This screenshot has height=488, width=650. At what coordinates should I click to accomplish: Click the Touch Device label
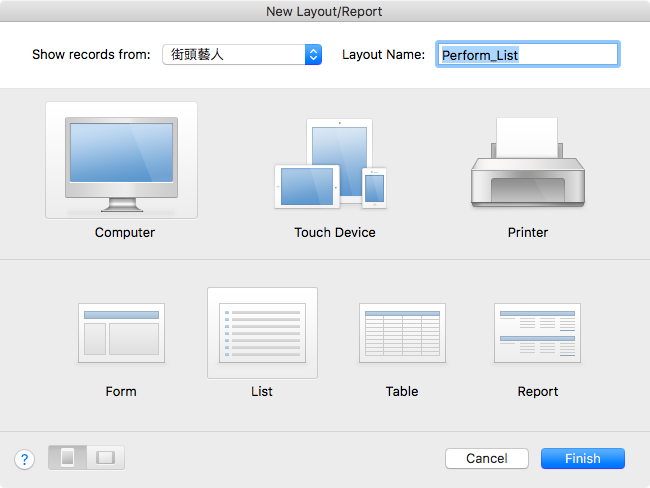pos(335,233)
